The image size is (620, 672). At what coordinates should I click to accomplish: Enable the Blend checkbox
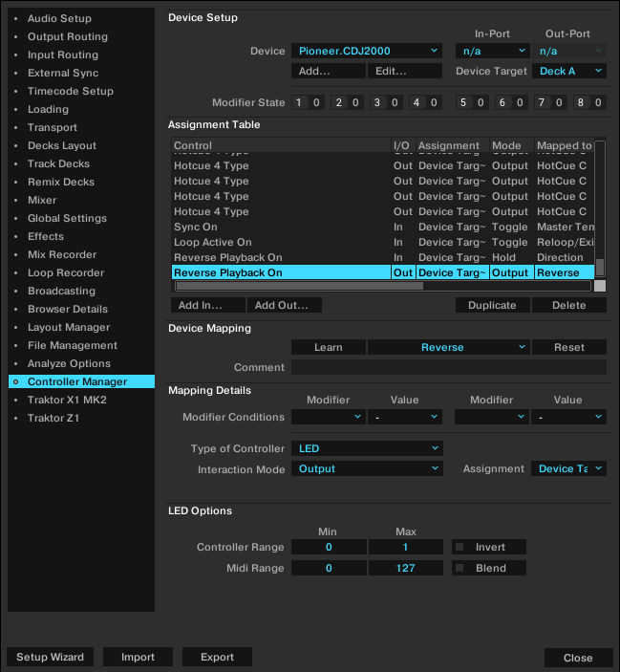(x=460, y=568)
